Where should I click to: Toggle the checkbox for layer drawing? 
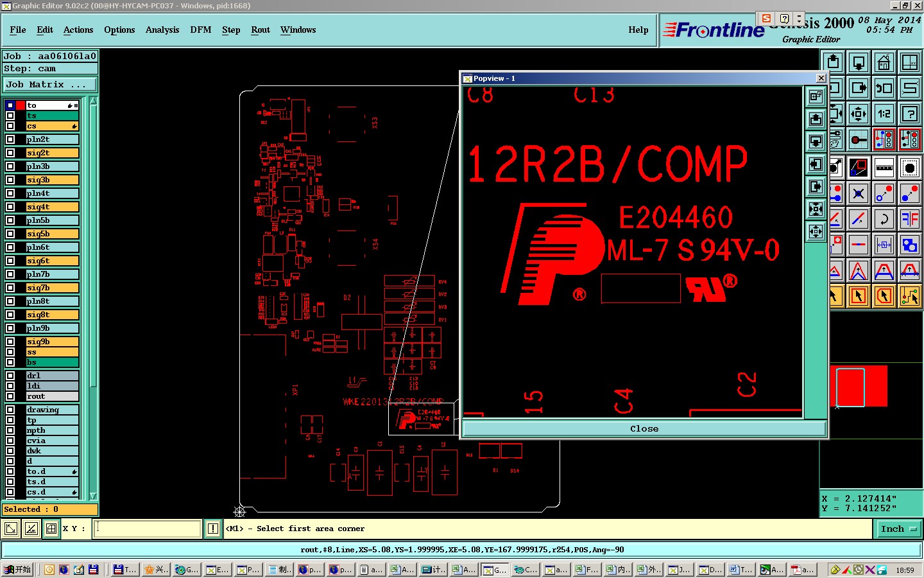tap(10, 410)
